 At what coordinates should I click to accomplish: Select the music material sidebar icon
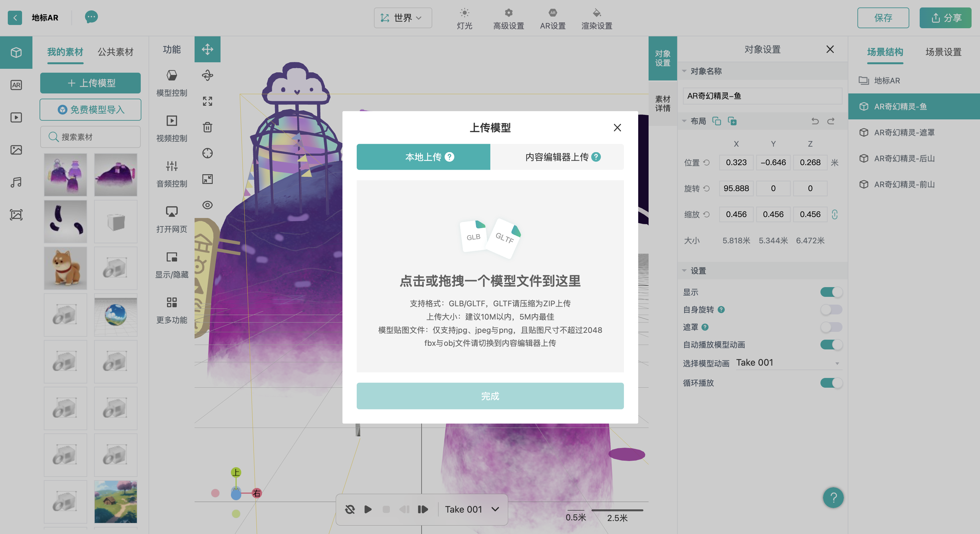tap(16, 182)
